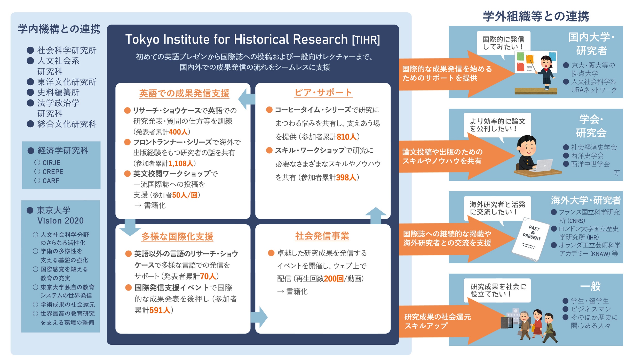Click the orange arrow '国際的な成果発信を始めるためのサポートを提供'
The height and width of the screenshot is (364, 634).
coord(457,74)
